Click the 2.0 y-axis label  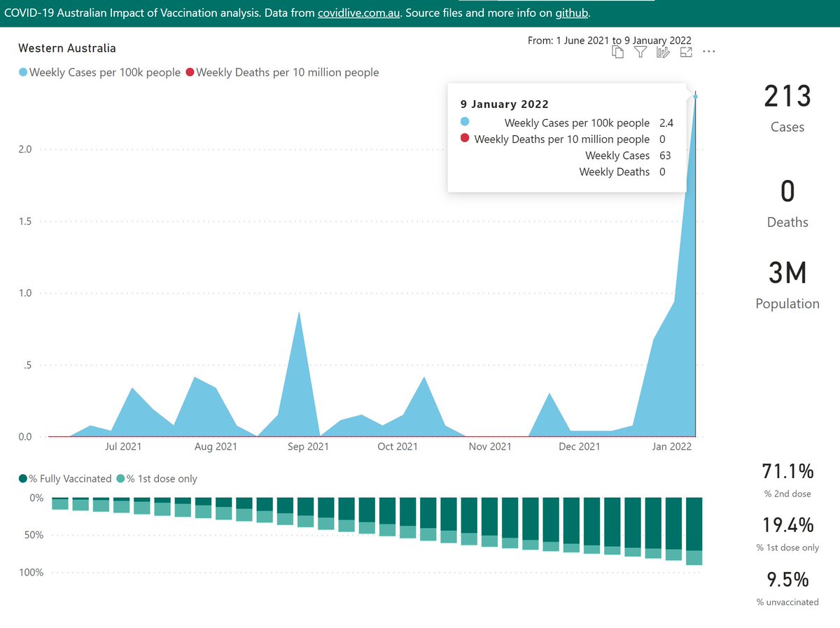tap(26, 149)
